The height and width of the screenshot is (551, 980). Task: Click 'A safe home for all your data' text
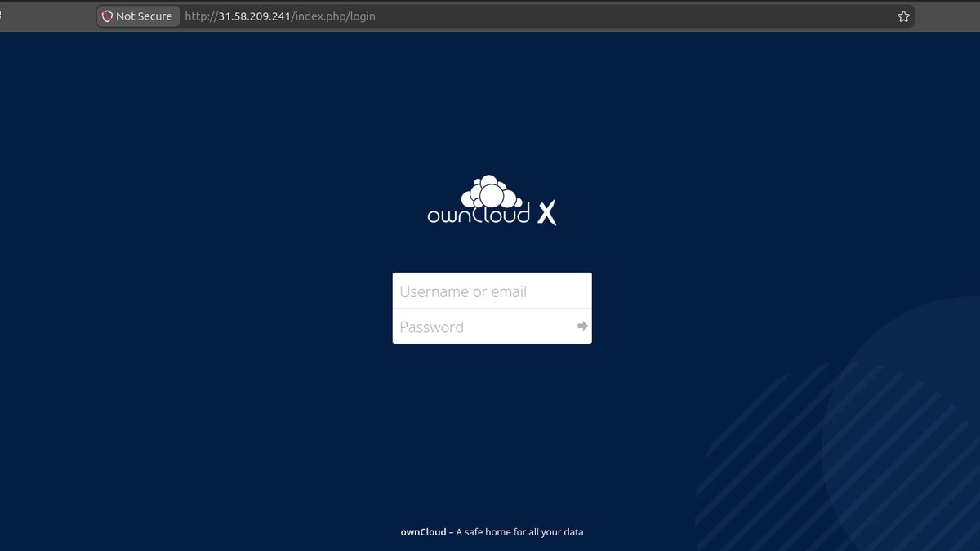(x=519, y=532)
